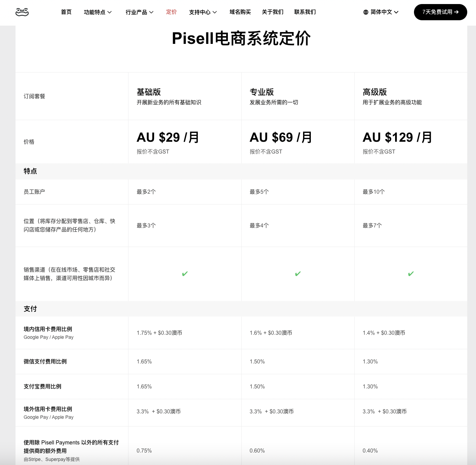Click the 位置 row description
The width and height of the screenshot is (476, 465).
(69, 225)
